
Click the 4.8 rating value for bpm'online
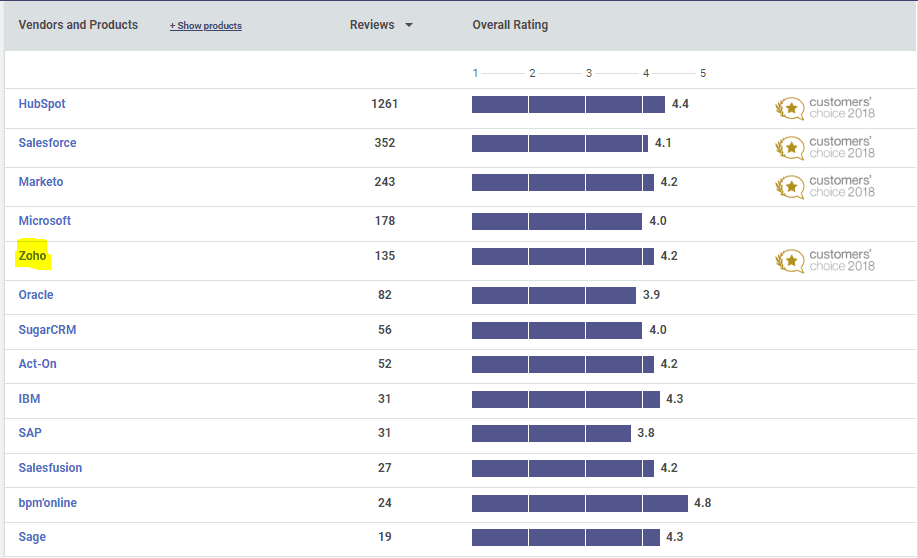(x=703, y=503)
